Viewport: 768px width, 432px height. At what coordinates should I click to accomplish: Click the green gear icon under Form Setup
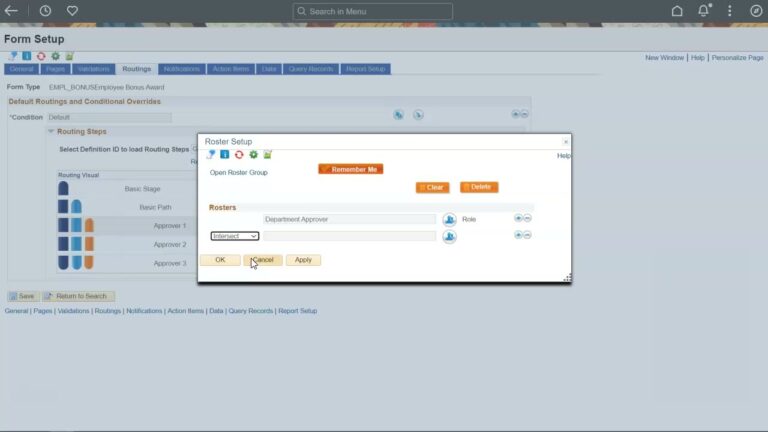(55, 56)
